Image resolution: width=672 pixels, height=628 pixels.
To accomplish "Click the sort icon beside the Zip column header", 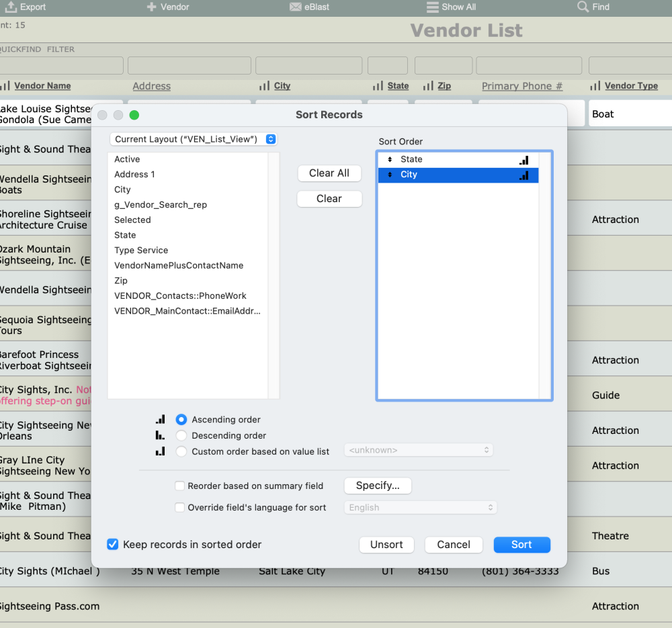I will click(x=428, y=86).
